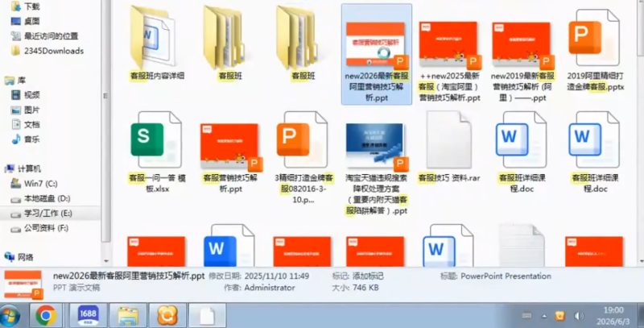Open the Windows Start menu
The height and width of the screenshot is (328, 644).
[x=11, y=316]
